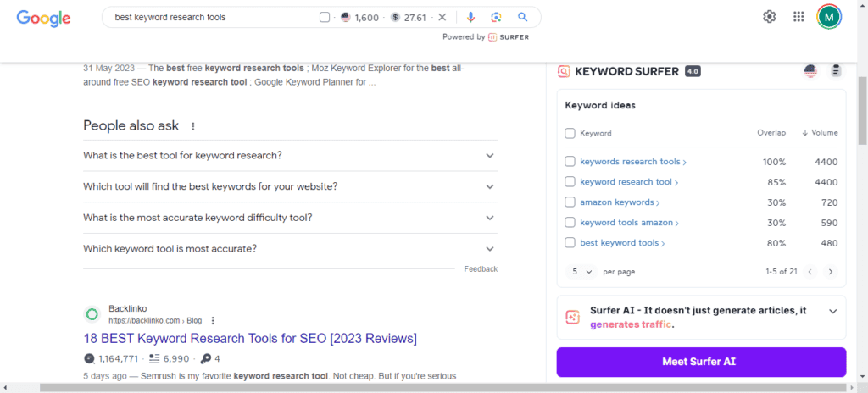Click the Surfer logo under the search bar
868x393 pixels.
(509, 37)
